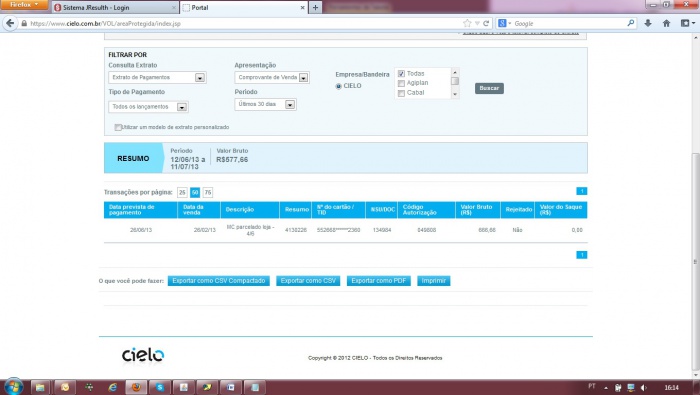The image size is (700, 395).
Task: Click Exportar como CSV button
Action: click(x=308, y=281)
